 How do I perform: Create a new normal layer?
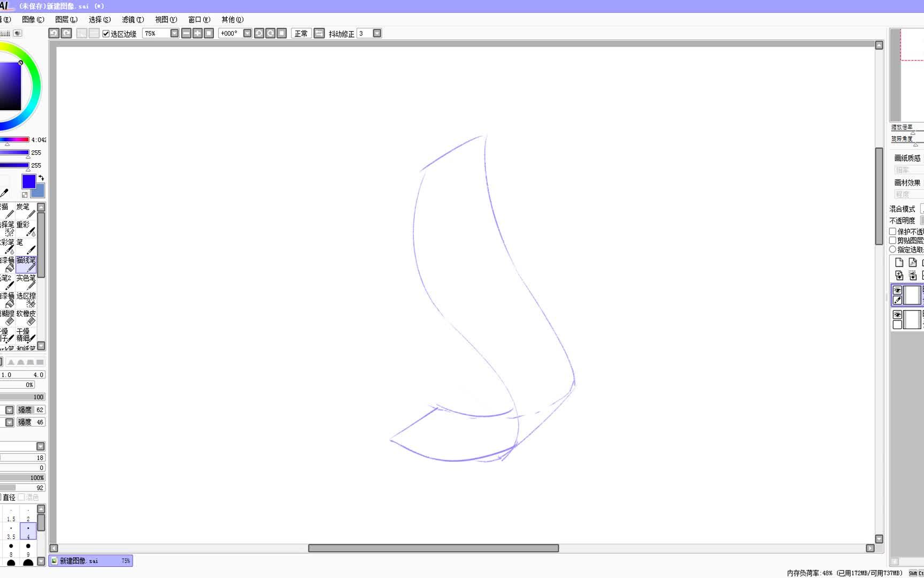click(x=899, y=262)
